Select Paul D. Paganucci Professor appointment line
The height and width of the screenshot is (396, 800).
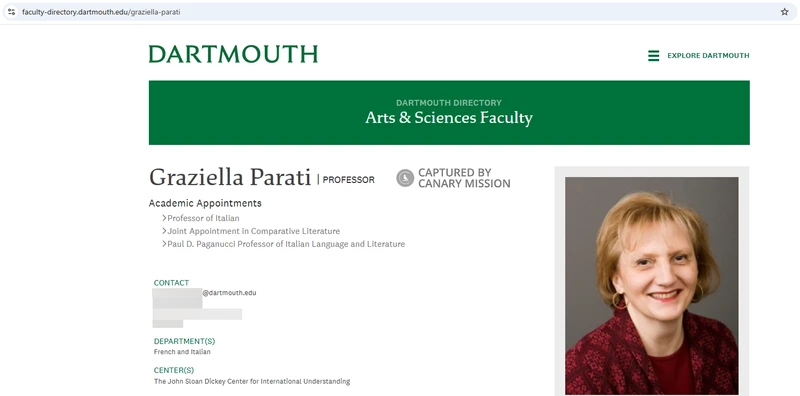point(286,244)
